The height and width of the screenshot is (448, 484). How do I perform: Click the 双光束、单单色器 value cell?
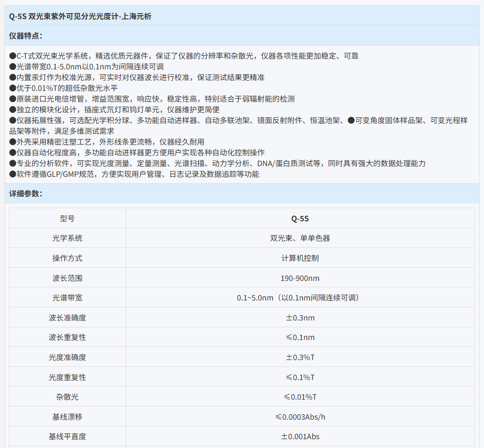[300, 238]
